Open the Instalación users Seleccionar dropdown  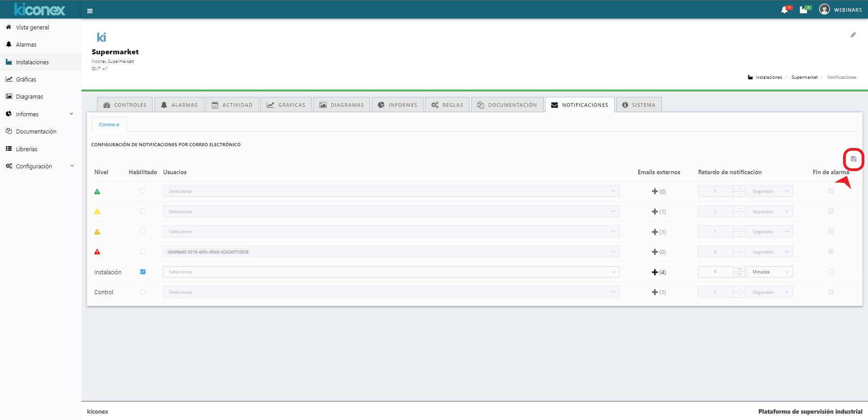coord(391,272)
